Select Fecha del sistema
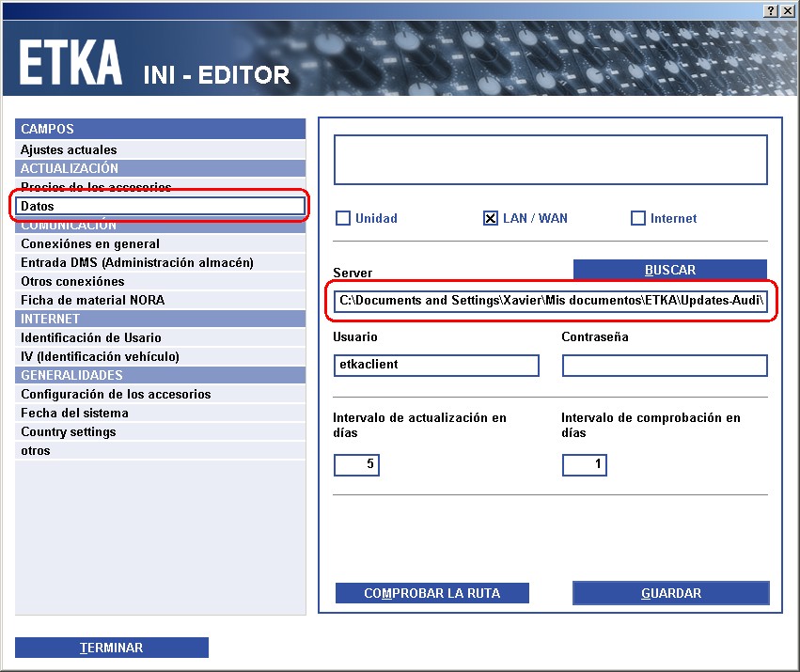 coord(160,413)
